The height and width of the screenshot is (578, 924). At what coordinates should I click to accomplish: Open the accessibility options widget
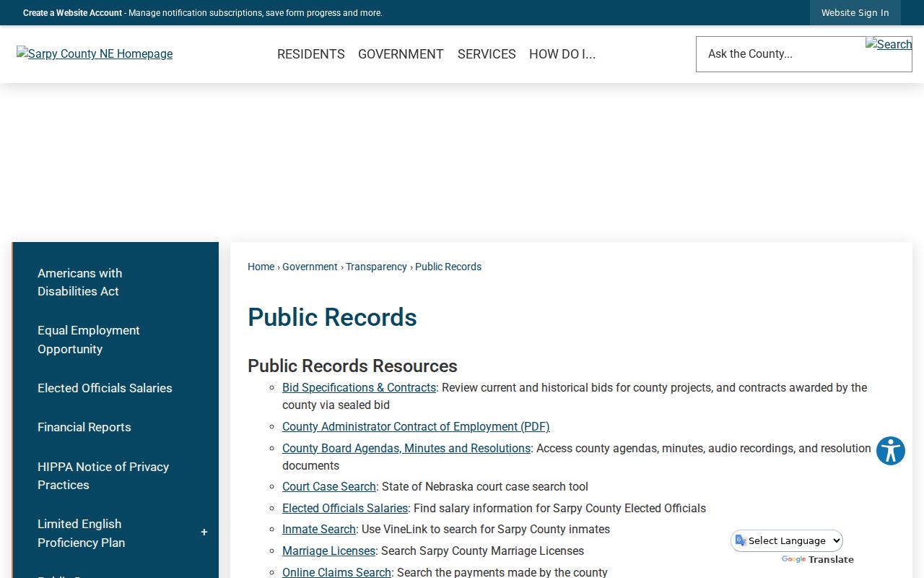(891, 451)
